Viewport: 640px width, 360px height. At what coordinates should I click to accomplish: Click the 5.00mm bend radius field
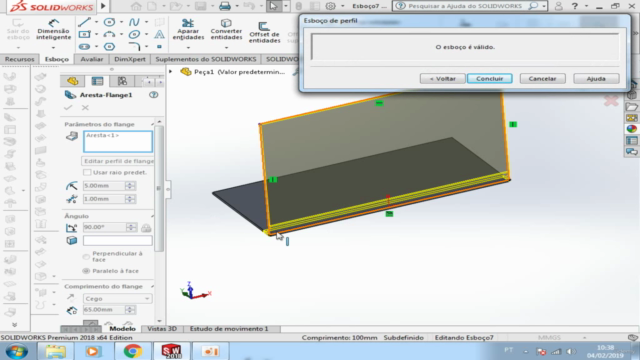(104, 186)
